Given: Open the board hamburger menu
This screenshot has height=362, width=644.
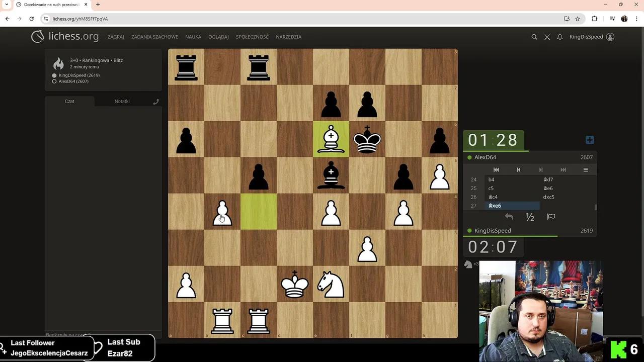Looking at the screenshot, I should point(586,170).
